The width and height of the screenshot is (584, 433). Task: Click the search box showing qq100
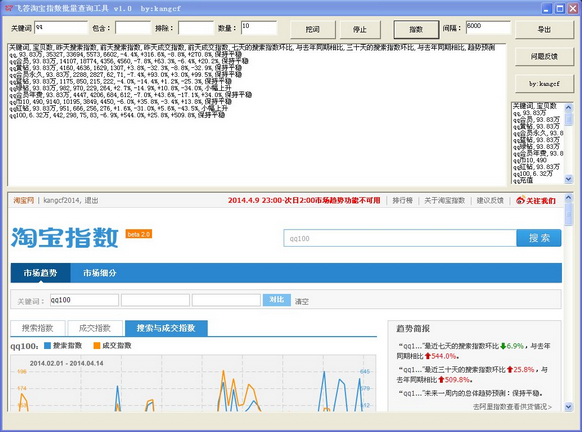point(400,238)
